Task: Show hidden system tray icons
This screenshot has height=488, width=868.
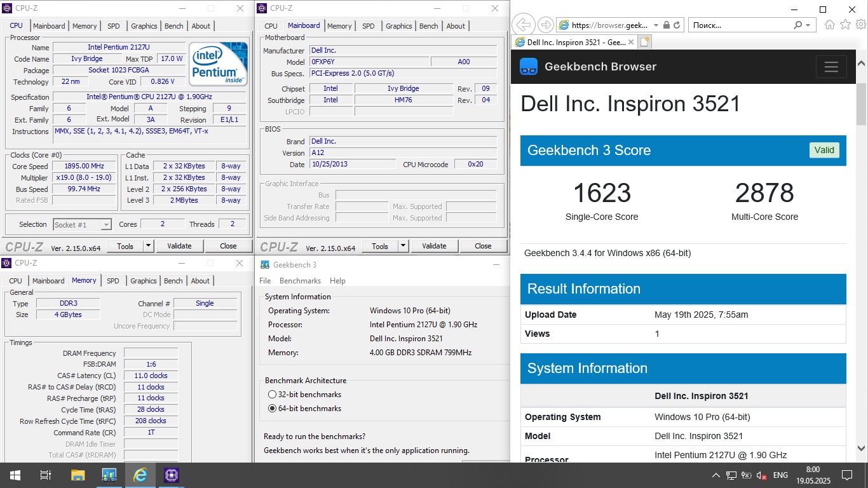Action: tap(716, 475)
